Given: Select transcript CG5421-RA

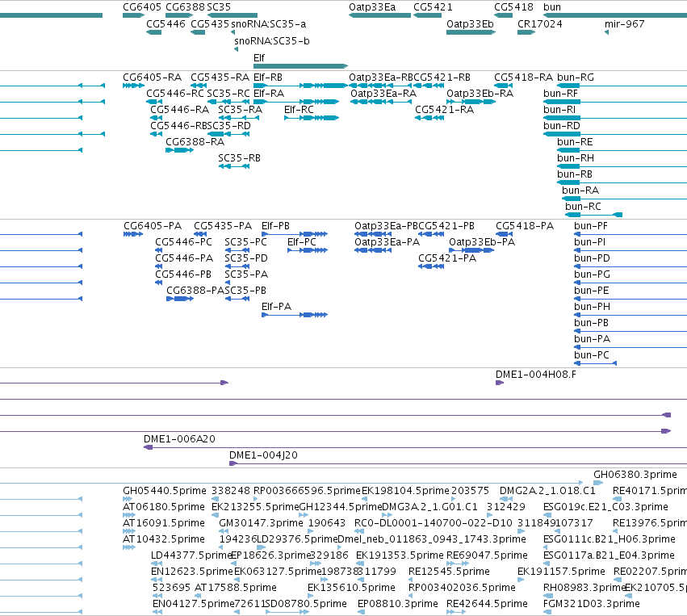Looking at the screenshot, I should click(429, 118).
